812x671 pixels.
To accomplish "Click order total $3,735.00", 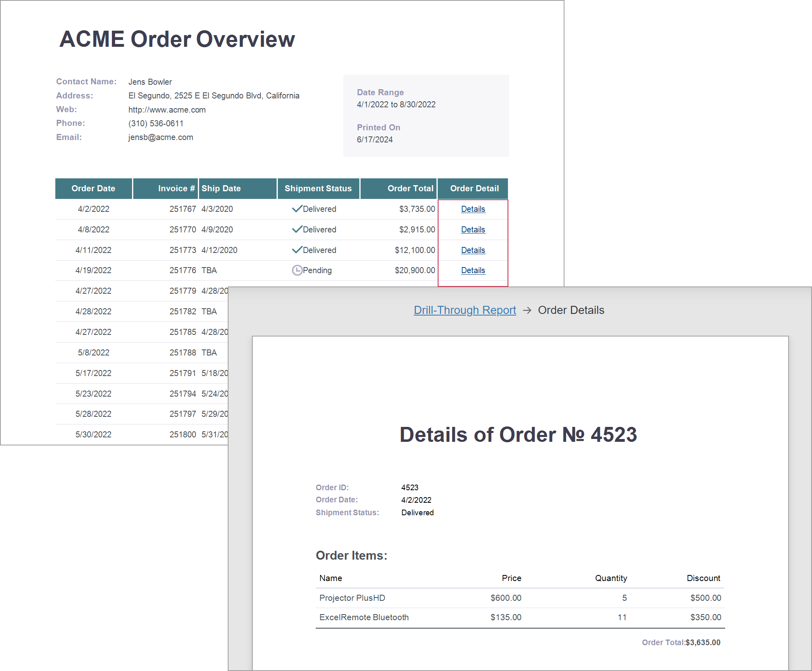I will click(x=417, y=209).
